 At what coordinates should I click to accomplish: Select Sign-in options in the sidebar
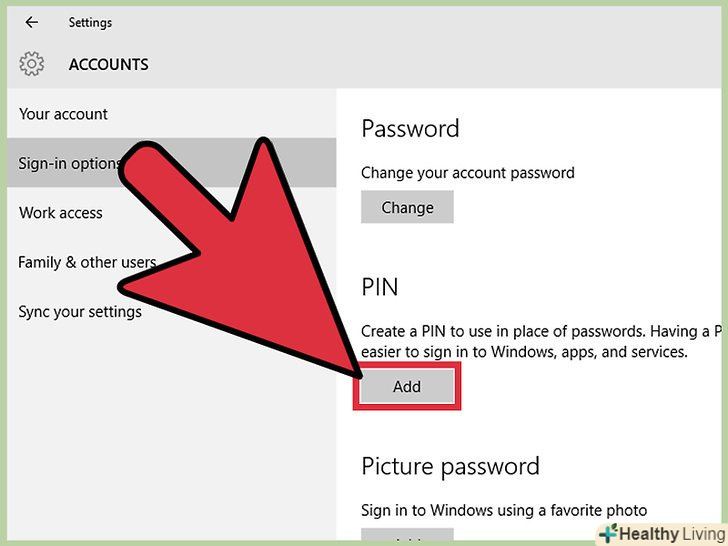[x=69, y=163]
